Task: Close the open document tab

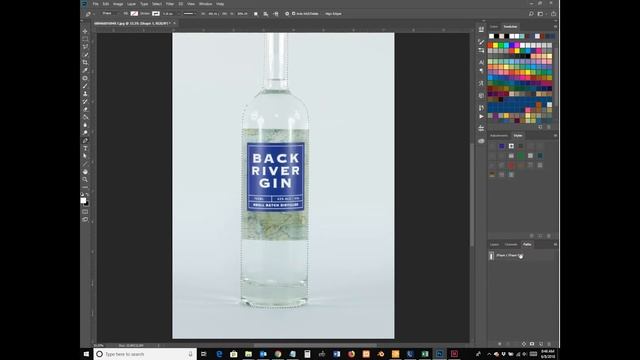Action: click(x=174, y=23)
